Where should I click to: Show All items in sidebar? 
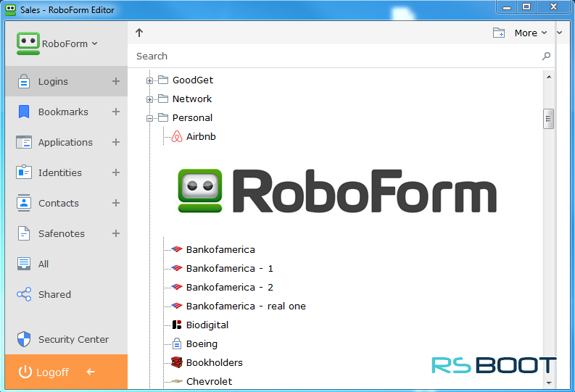click(67, 264)
